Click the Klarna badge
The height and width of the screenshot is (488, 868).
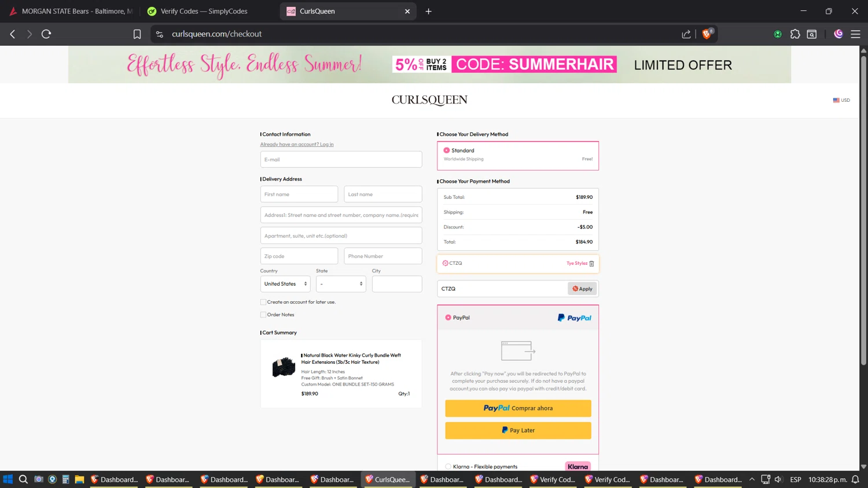(578, 466)
